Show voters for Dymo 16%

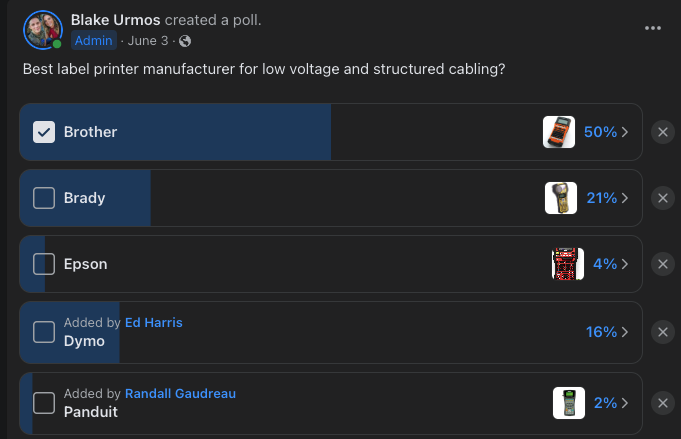pos(606,331)
